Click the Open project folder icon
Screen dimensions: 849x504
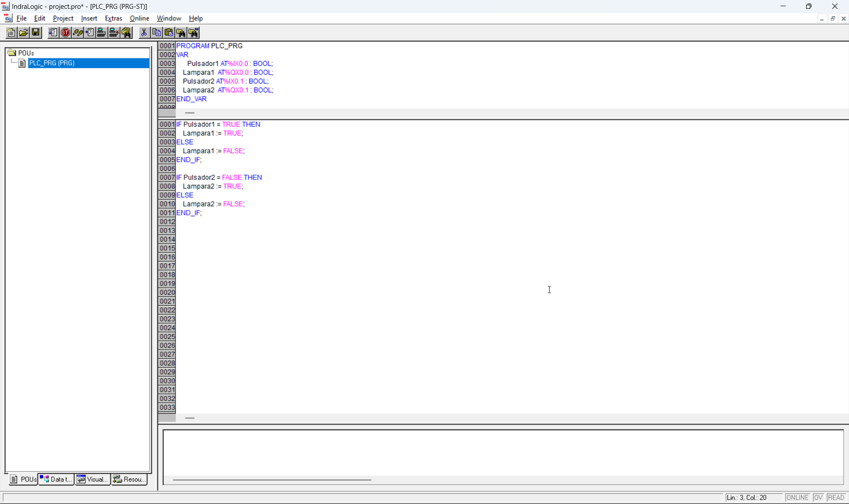click(x=23, y=32)
